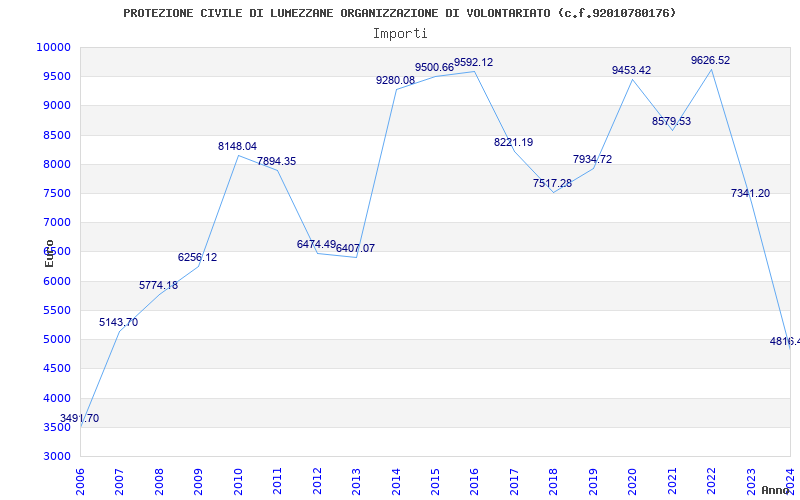Click x-axis year 2019
The width and height of the screenshot is (800, 500).
593,482
